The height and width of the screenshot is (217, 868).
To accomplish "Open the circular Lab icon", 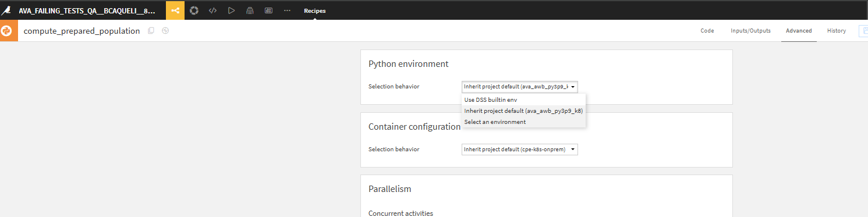I will 194,10.
